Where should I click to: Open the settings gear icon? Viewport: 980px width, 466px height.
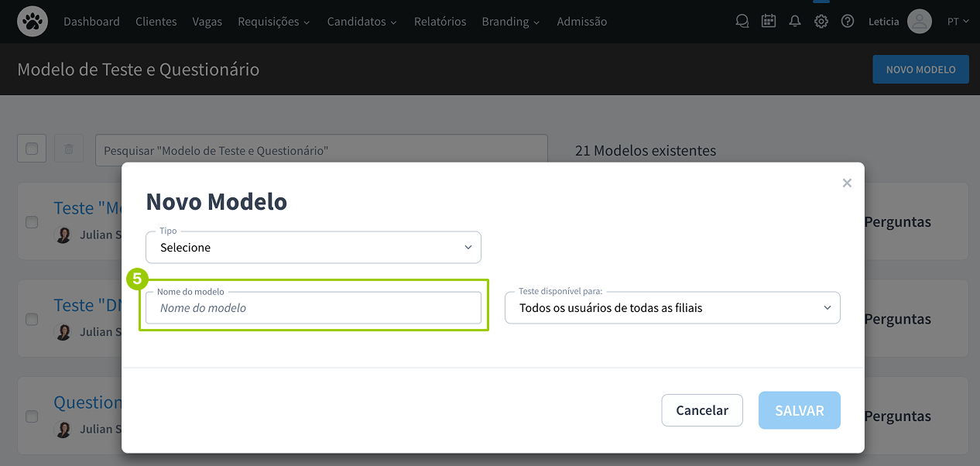coord(821,22)
